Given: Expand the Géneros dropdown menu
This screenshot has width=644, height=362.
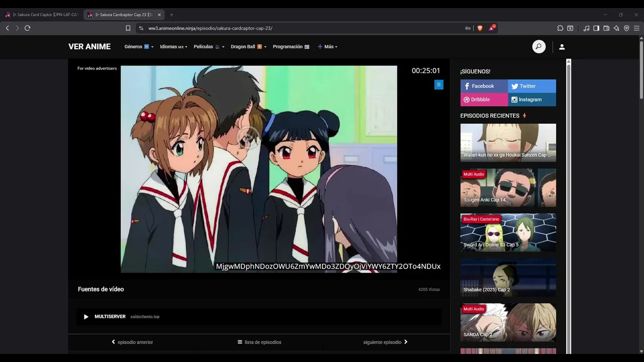Looking at the screenshot, I should [139, 47].
